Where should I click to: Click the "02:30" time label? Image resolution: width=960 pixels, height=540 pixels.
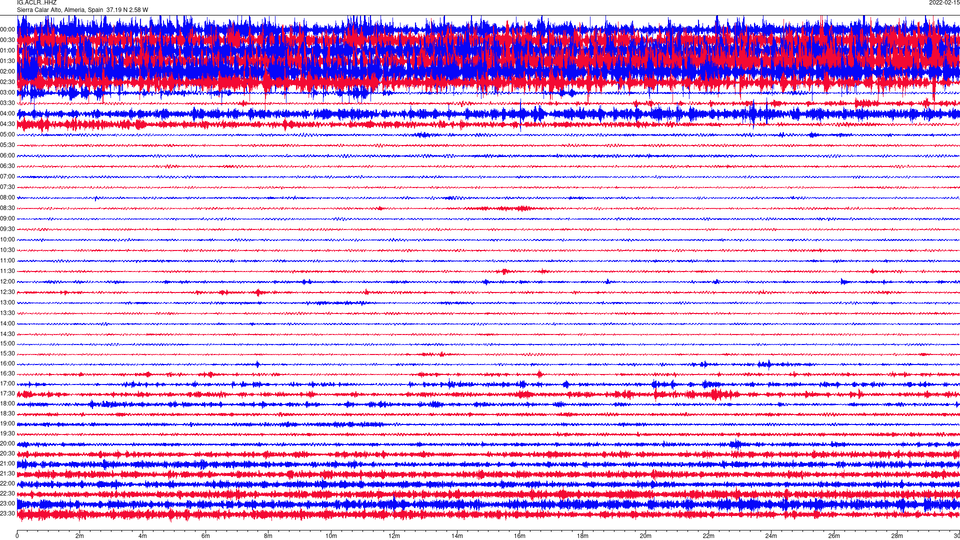click(7, 82)
